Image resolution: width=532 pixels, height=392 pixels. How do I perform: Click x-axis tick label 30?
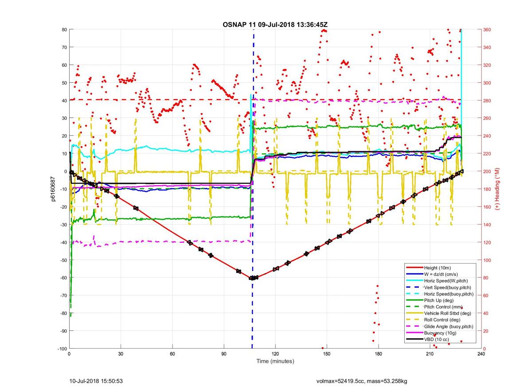coord(121,354)
